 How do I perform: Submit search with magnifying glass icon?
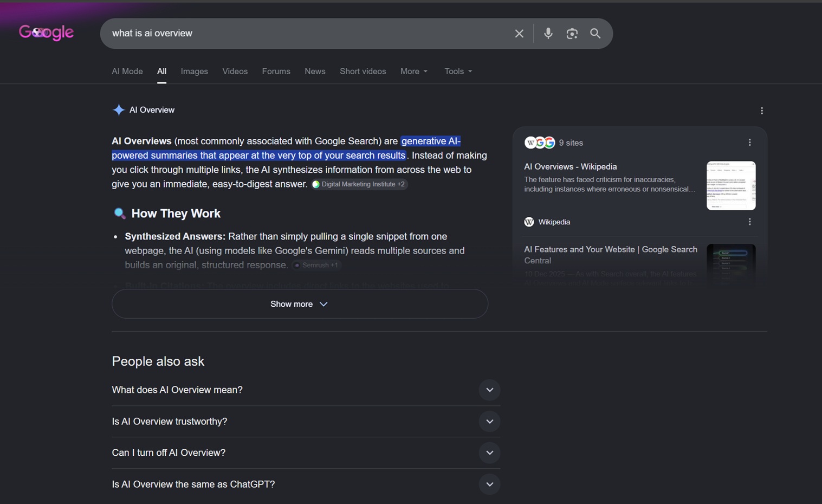point(595,34)
